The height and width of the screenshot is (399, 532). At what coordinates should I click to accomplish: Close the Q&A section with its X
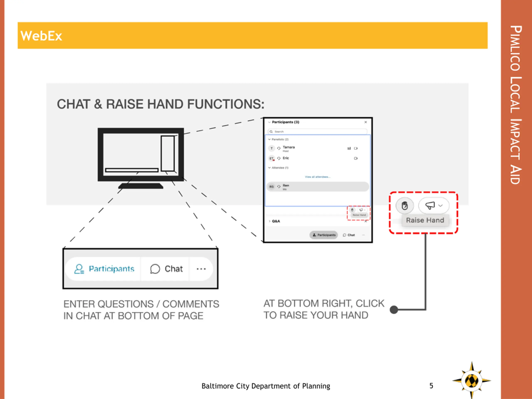click(x=366, y=221)
